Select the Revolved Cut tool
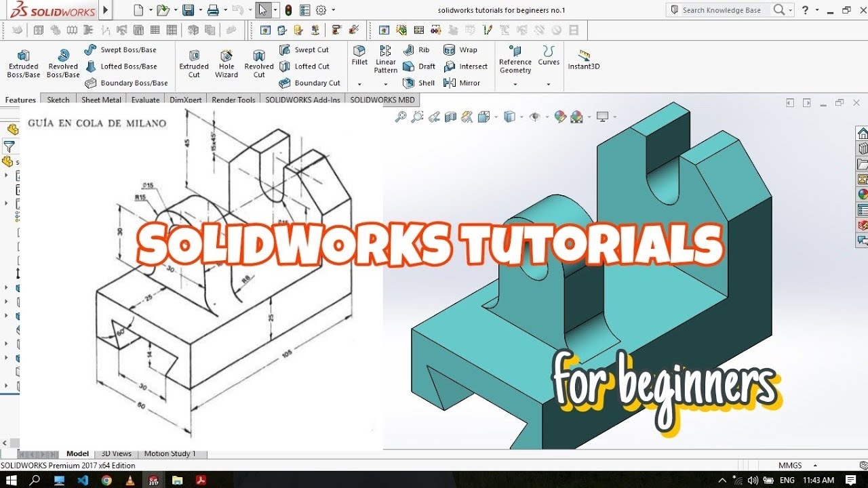 (259, 64)
